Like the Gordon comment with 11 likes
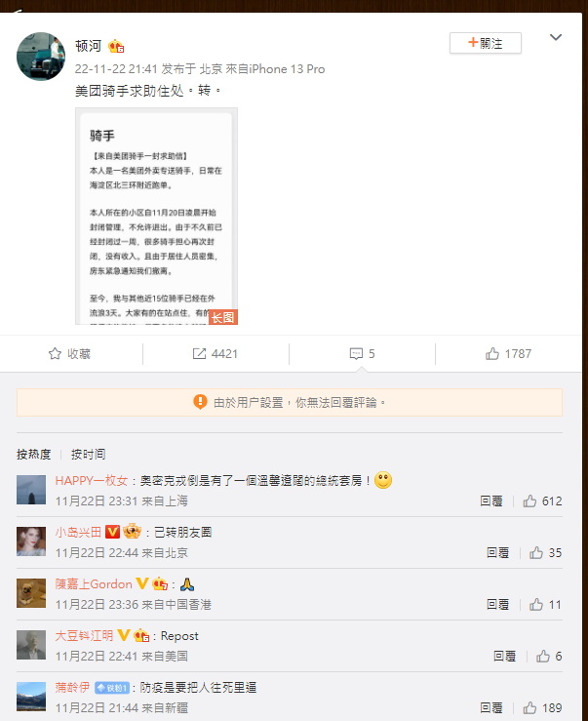 536,604
